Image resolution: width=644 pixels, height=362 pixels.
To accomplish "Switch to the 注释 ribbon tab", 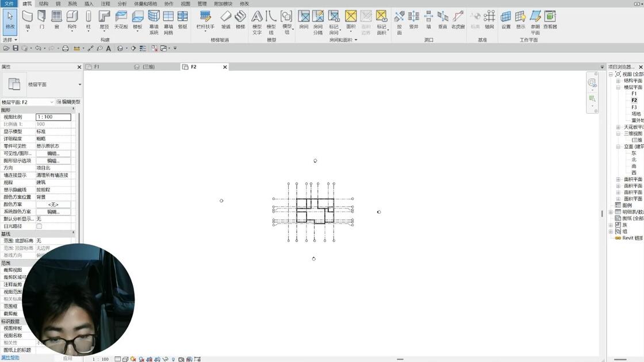I will [x=106, y=3].
